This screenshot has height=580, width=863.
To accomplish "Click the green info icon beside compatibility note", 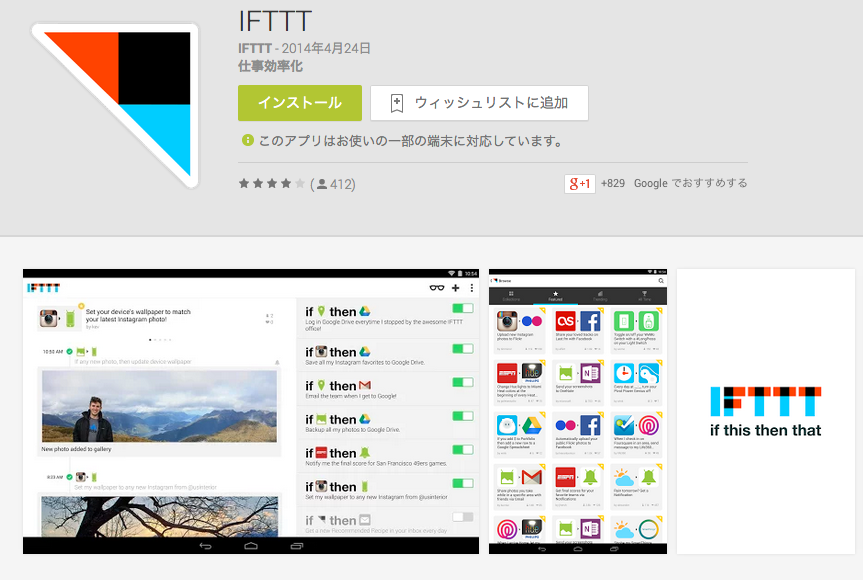I will point(248,140).
